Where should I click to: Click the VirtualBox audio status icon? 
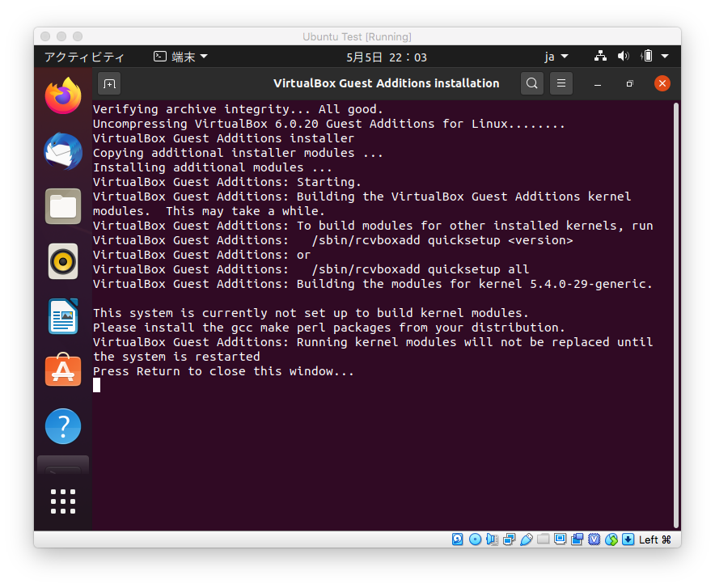(x=492, y=539)
